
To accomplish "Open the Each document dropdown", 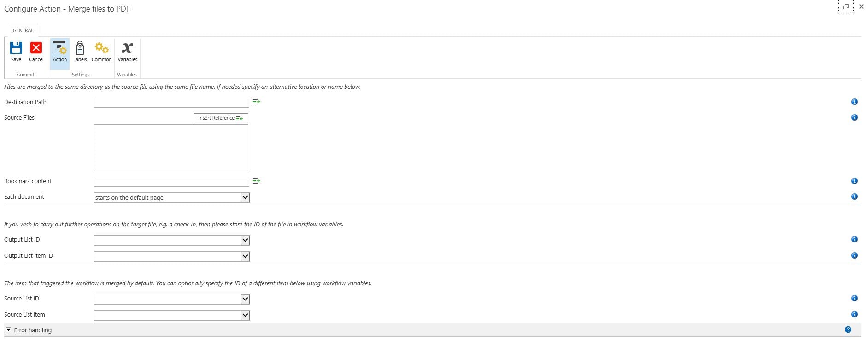I will (245, 197).
